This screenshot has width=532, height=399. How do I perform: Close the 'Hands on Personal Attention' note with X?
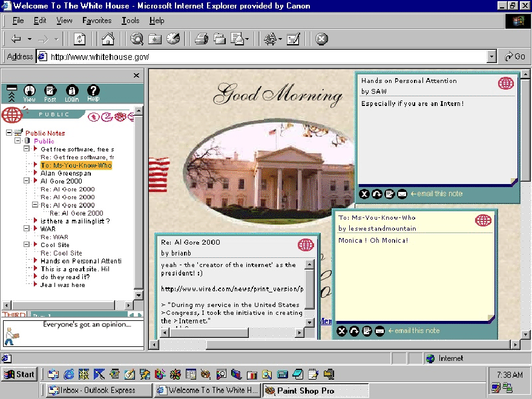tap(364, 194)
